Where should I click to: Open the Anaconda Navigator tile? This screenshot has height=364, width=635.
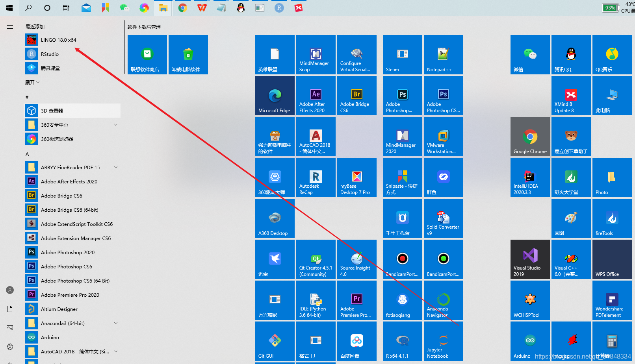(x=444, y=300)
